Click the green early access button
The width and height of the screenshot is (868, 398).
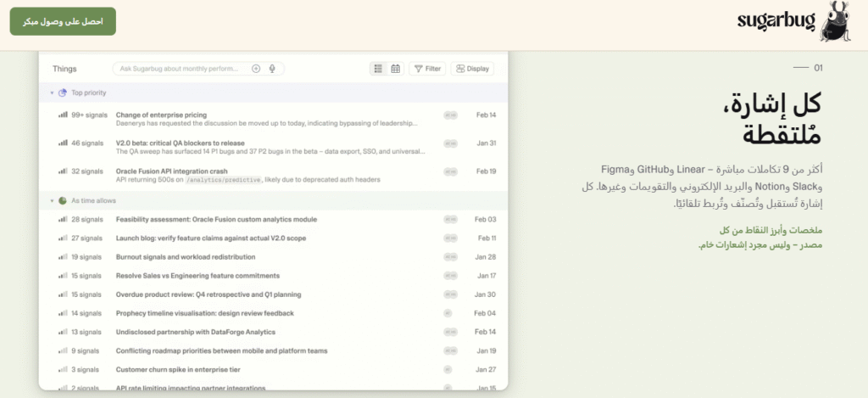(63, 21)
